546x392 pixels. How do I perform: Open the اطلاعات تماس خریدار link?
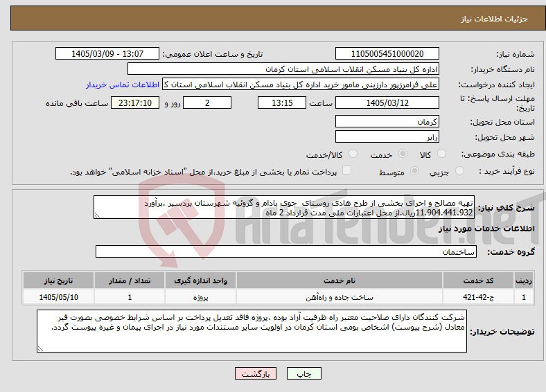pyautogui.click(x=123, y=84)
